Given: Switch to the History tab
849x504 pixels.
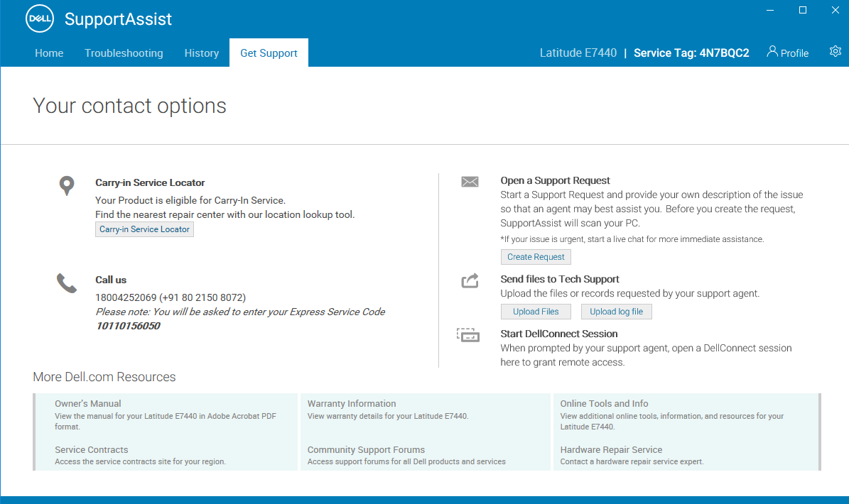Looking at the screenshot, I should click(x=202, y=53).
